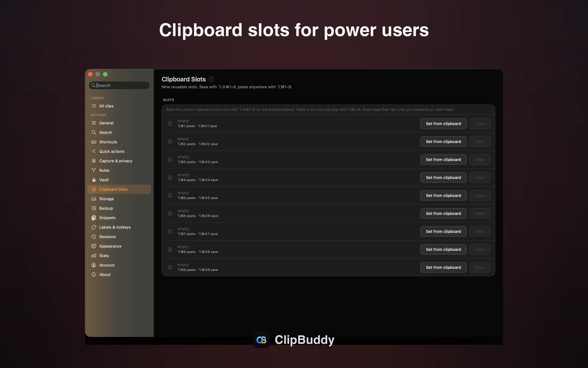The width and height of the screenshot is (588, 368).
Task: Open the All clips library
Action: [x=119, y=106]
